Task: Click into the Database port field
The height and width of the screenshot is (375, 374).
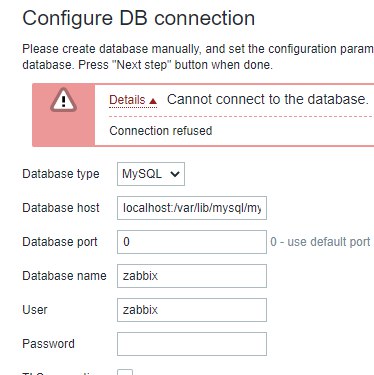Action: tap(192, 242)
